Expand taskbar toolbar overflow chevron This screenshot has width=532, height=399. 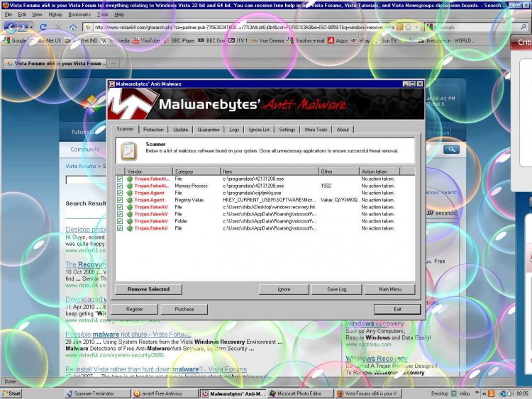[477, 393]
